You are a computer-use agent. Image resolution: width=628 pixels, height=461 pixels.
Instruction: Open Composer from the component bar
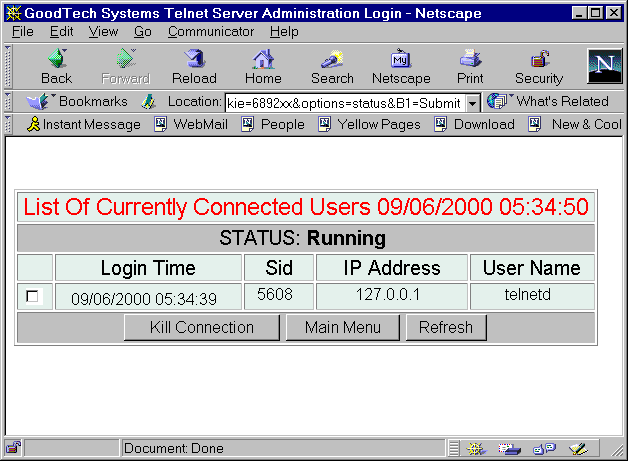pos(578,449)
